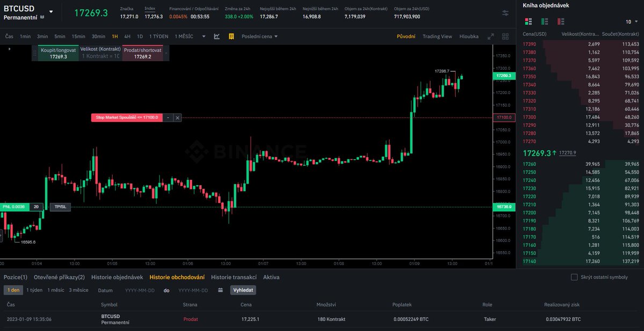This screenshot has width=644, height=331.
Task: Click the Koupit/longovat button
Action: pos(58,53)
